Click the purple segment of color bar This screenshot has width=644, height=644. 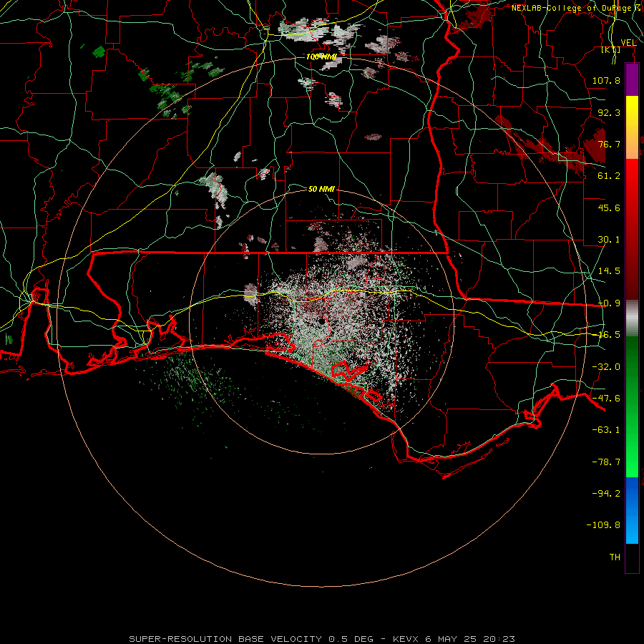tap(632, 79)
